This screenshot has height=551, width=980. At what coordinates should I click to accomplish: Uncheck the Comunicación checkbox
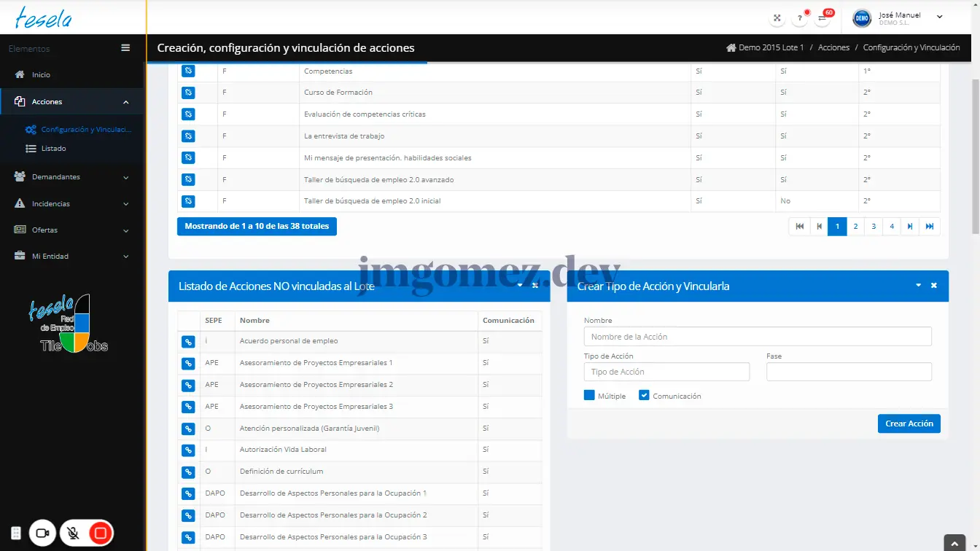click(x=644, y=396)
